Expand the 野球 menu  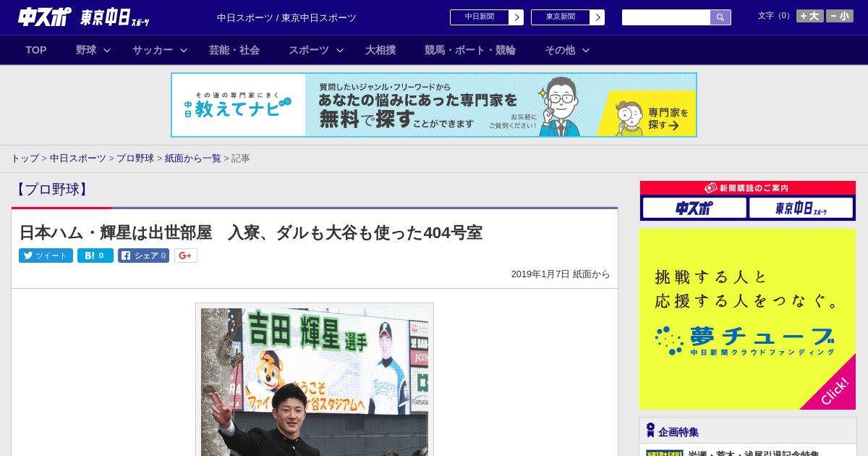point(93,50)
